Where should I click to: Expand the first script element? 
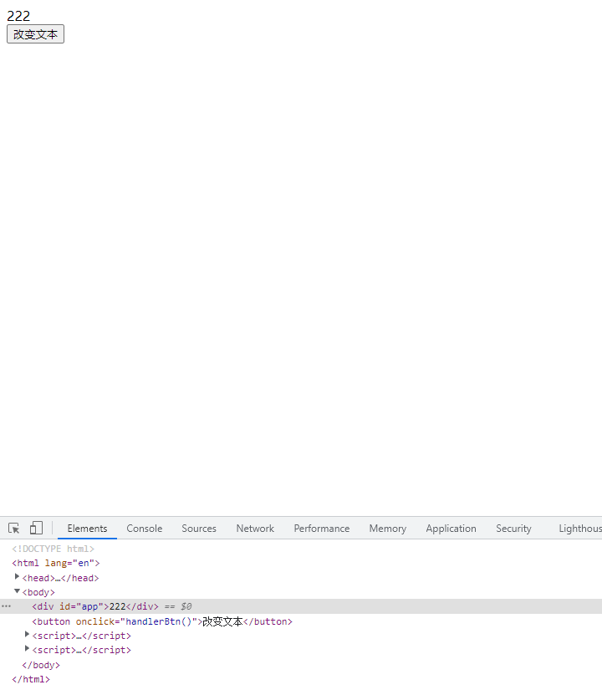pyautogui.click(x=27, y=635)
